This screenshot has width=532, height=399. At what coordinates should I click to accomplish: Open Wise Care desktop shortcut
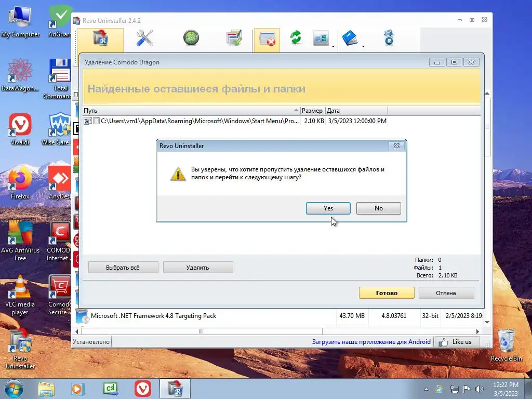click(58, 129)
